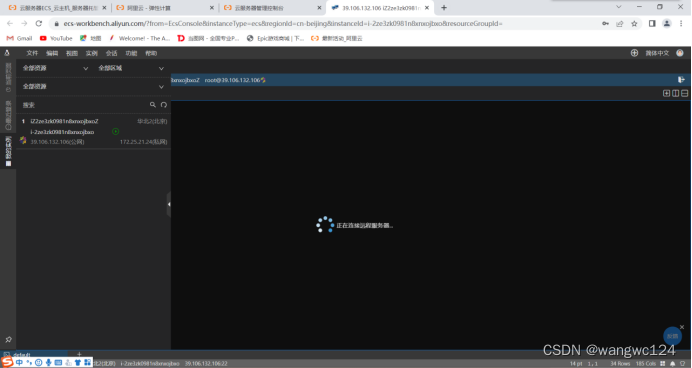Click the pin icon at sidebar bottom
Screen dimensions: 692x368
pos(8,339)
